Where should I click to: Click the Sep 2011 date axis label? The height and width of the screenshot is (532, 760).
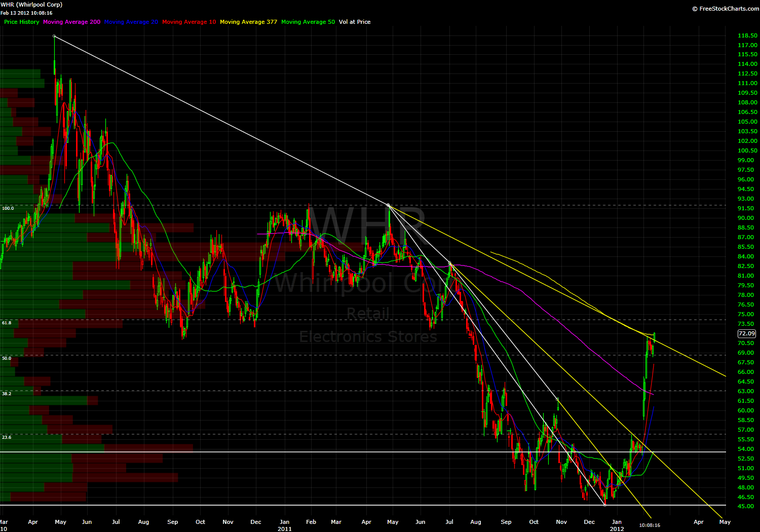pos(506,522)
